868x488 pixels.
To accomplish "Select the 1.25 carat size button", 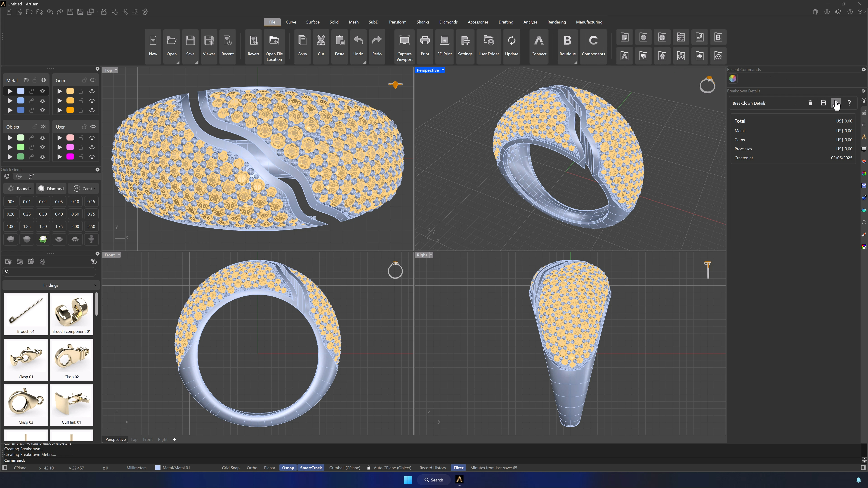I will click(27, 226).
